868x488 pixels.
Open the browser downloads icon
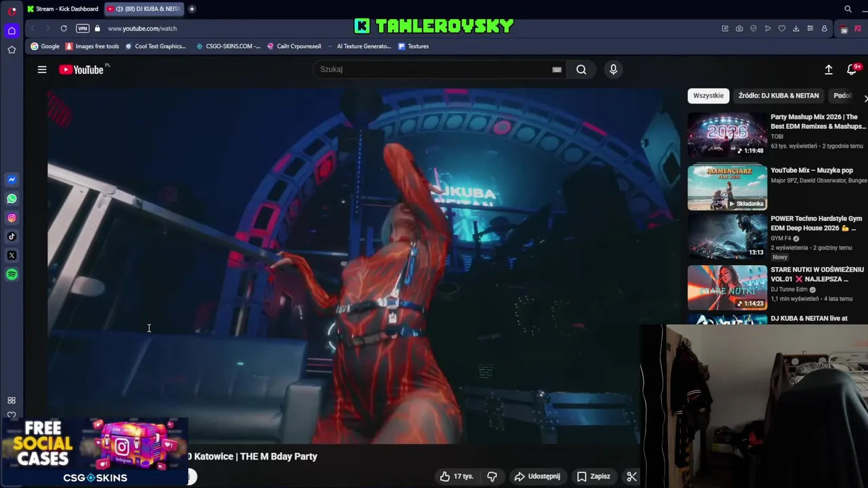click(796, 28)
